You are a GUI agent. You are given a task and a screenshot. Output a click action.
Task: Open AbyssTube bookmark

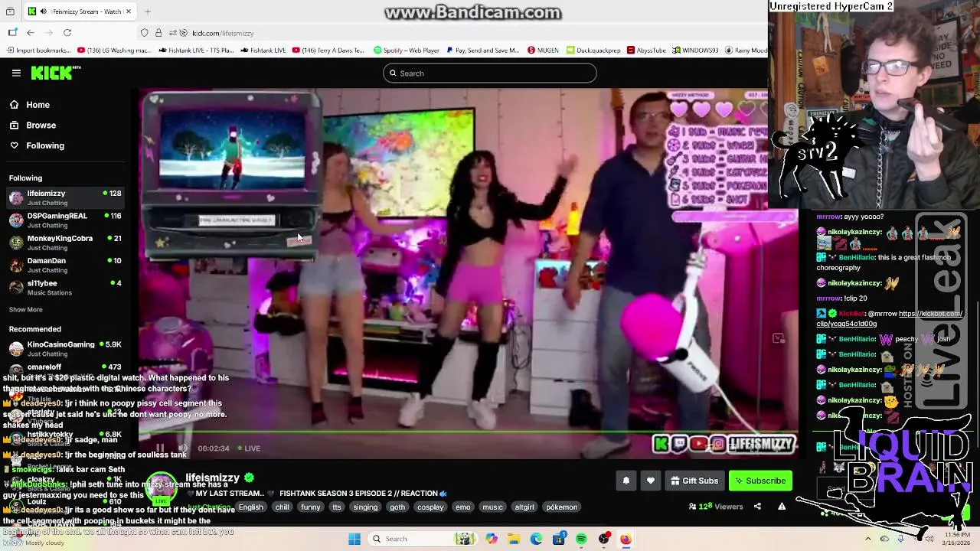pos(646,51)
